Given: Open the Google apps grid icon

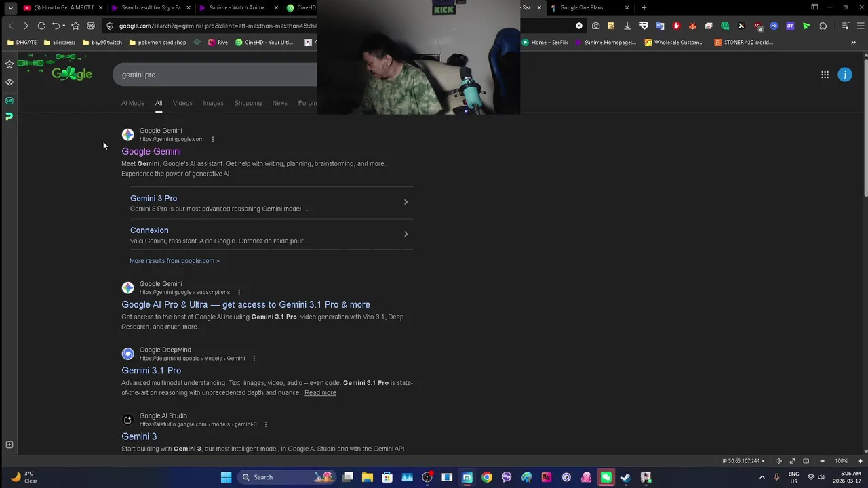Looking at the screenshot, I should coord(825,75).
